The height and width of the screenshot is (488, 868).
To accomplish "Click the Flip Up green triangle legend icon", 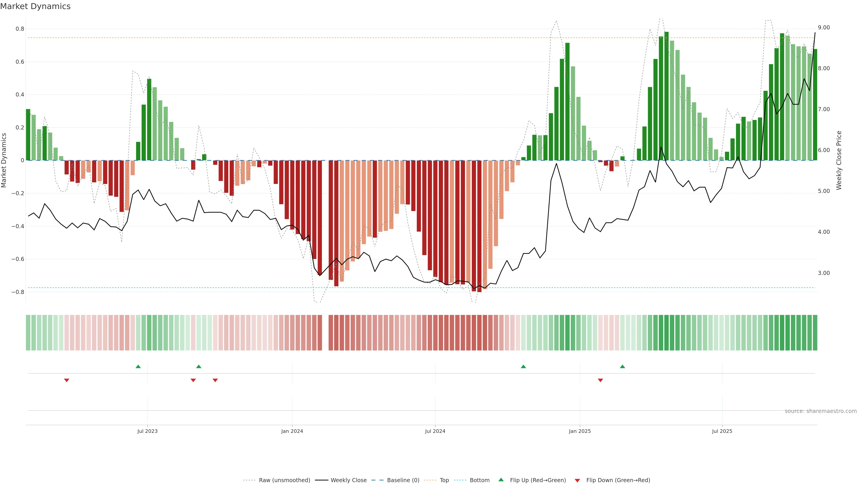I will point(501,480).
